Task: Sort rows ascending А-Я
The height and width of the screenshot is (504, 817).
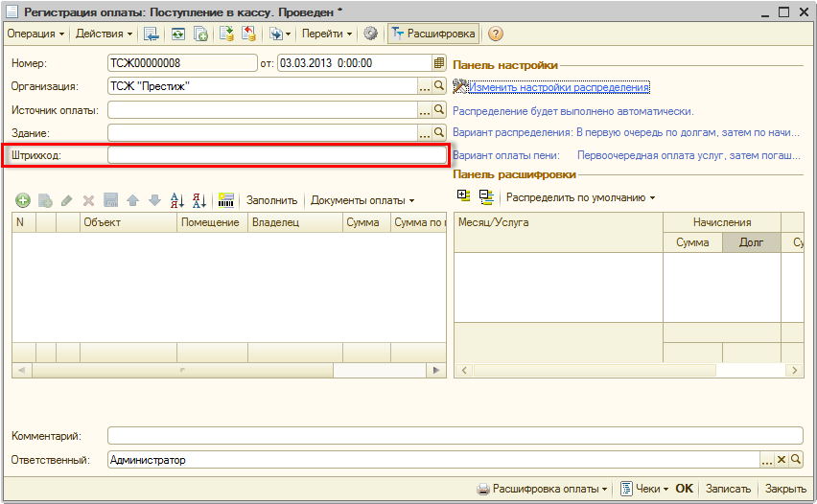Action: pyautogui.click(x=177, y=200)
